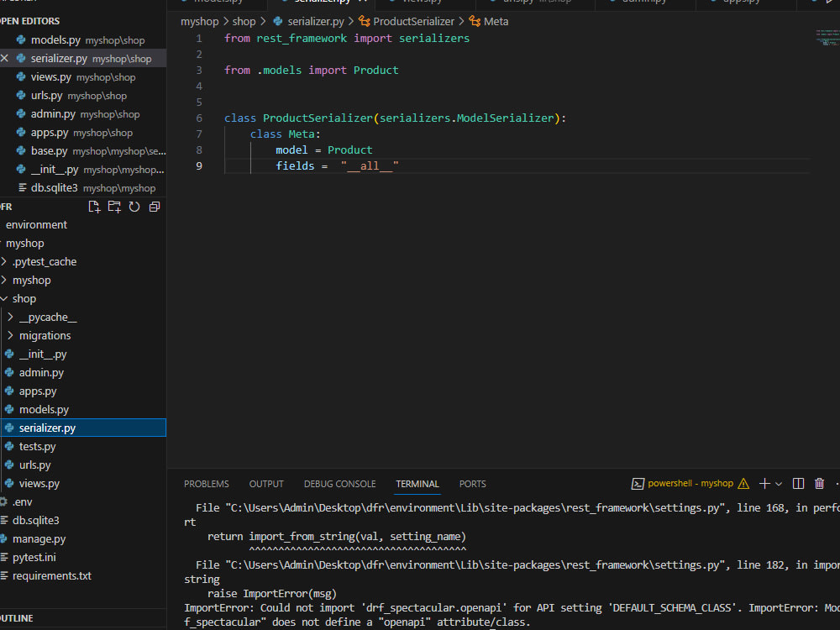
Task: Close serializer.py in Open Editors list
Action: coord(4,59)
